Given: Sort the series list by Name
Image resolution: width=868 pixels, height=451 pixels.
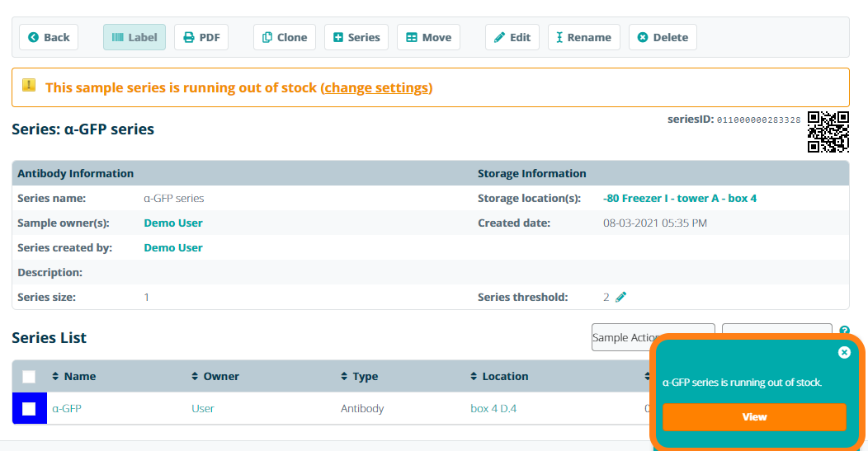Looking at the screenshot, I should [79, 376].
